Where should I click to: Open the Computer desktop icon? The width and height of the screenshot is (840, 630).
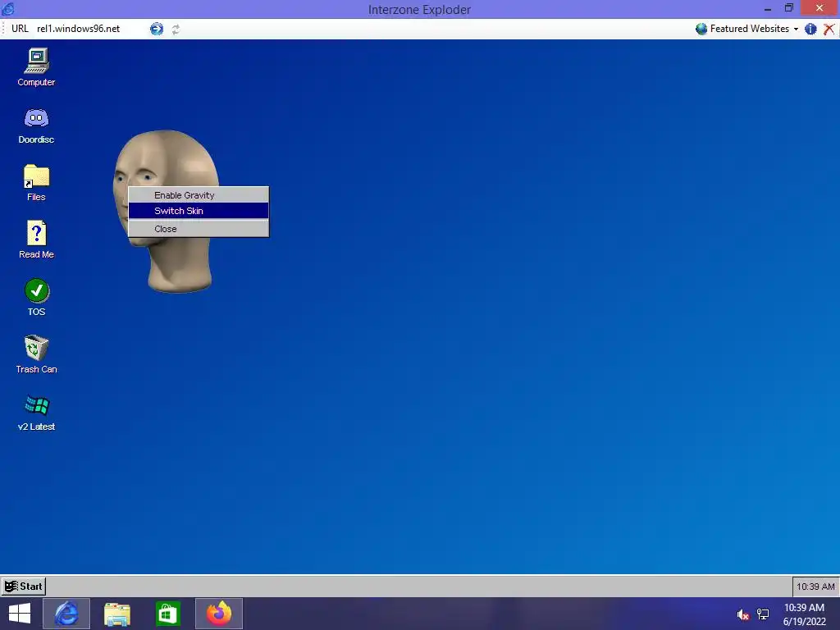point(36,67)
